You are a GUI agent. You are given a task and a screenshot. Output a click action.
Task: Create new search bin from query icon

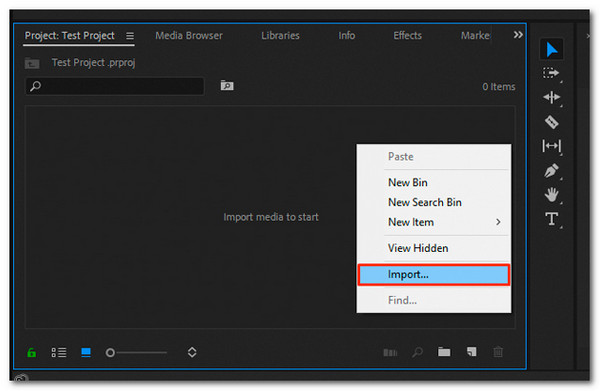(227, 86)
